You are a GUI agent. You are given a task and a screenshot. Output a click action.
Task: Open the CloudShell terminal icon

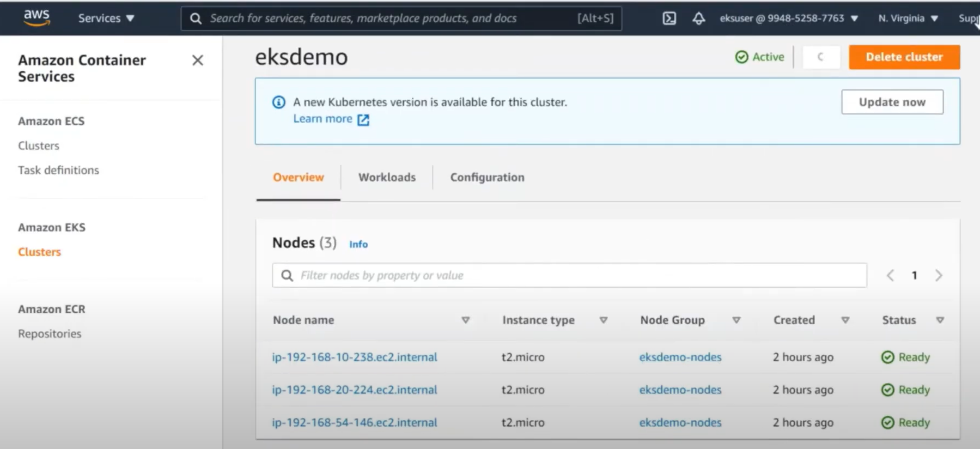click(669, 18)
